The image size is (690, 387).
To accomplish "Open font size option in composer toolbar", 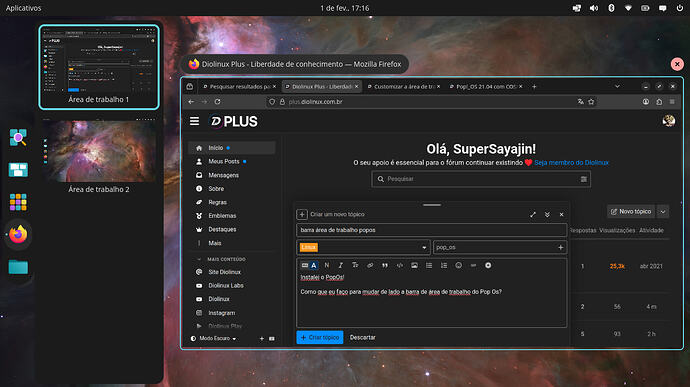I will (355, 265).
